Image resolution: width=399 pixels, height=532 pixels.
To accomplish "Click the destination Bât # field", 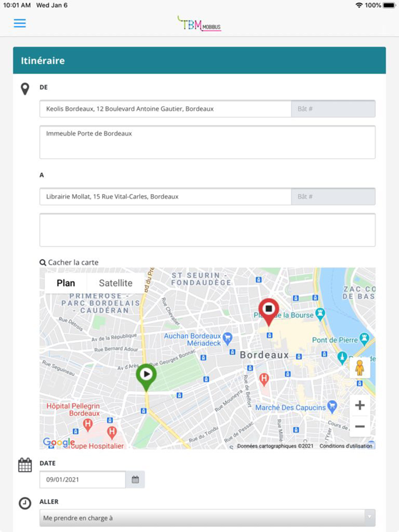I will click(333, 197).
